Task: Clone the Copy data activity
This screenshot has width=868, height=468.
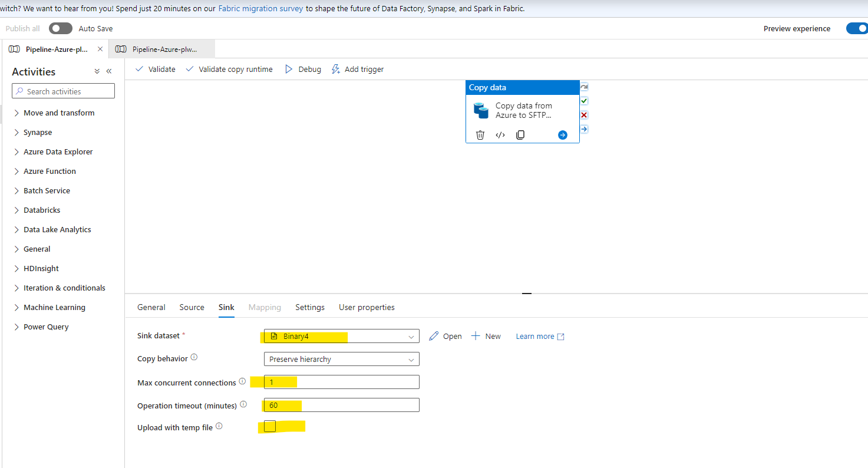Action: coord(520,134)
